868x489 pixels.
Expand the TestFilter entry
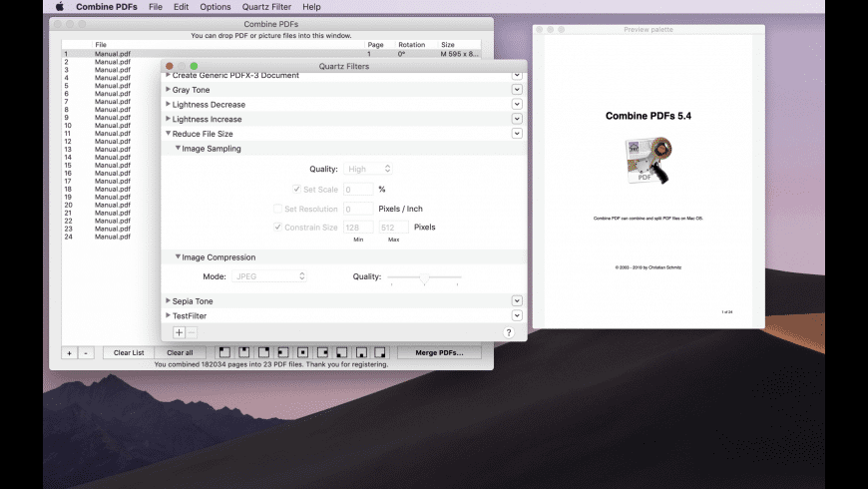pyautogui.click(x=168, y=315)
